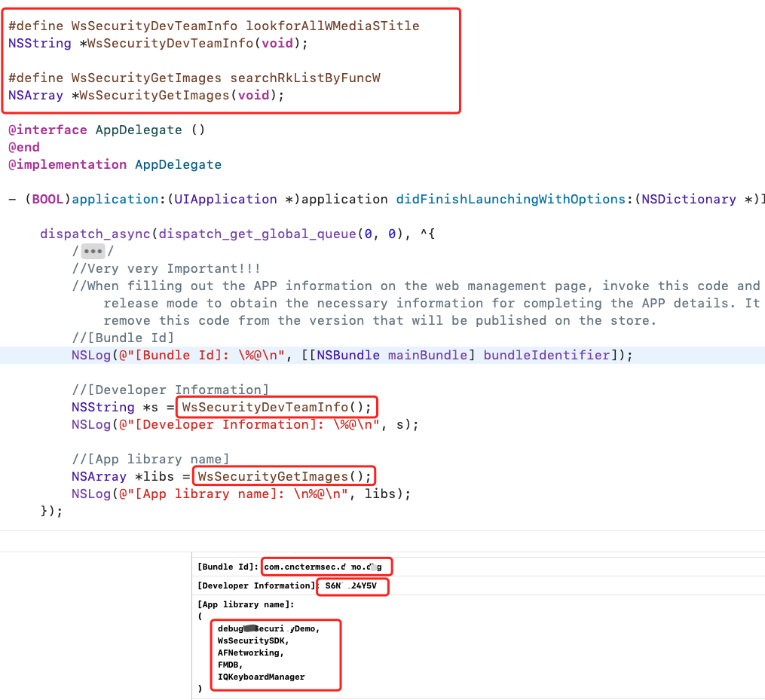Select the com.cnctermsec bundle identifier output
This screenshot has width=765, height=700.
click(x=326, y=567)
